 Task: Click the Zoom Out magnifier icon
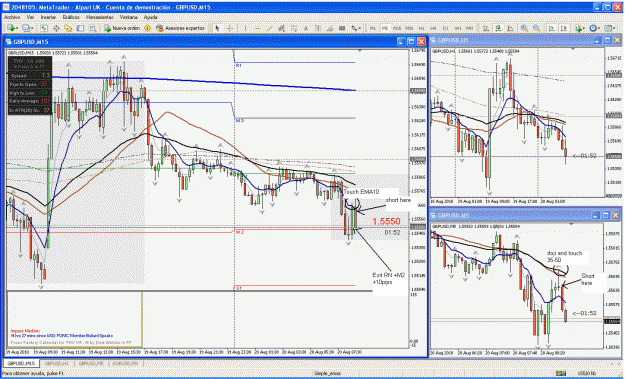coord(537,28)
